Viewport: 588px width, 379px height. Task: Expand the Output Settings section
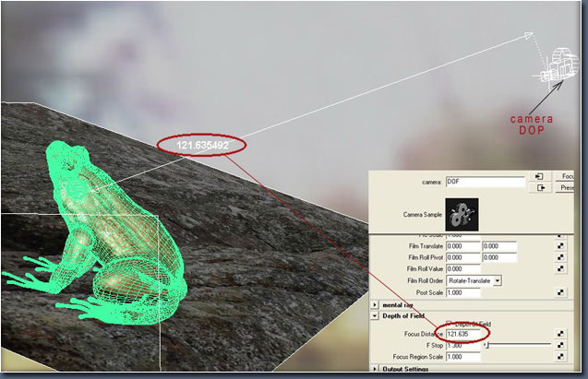[374, 369]
